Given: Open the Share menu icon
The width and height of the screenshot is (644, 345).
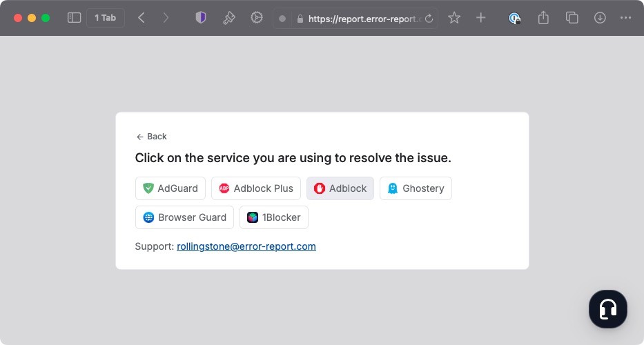Looking at the screenshot, I should [543, 18].
